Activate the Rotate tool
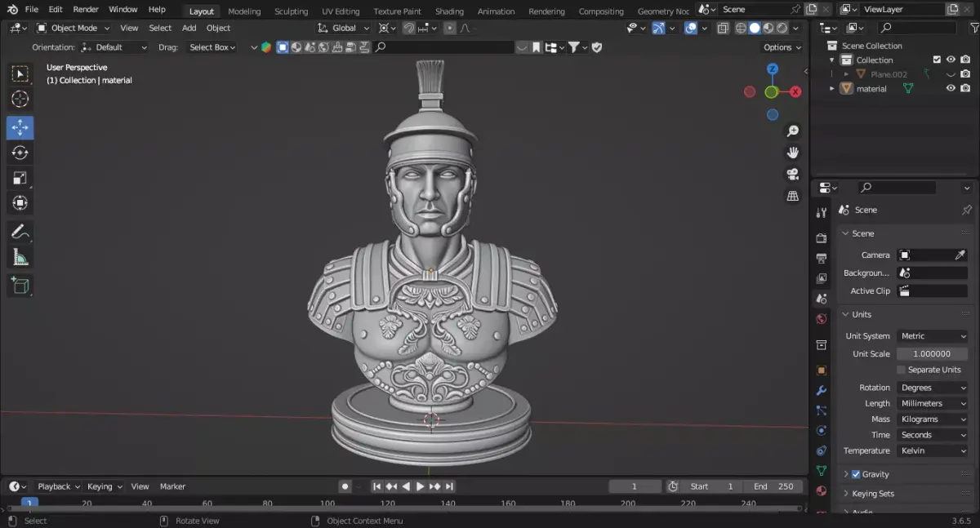The width and height of the screenshot is (980, 528). tap(20, 153)
